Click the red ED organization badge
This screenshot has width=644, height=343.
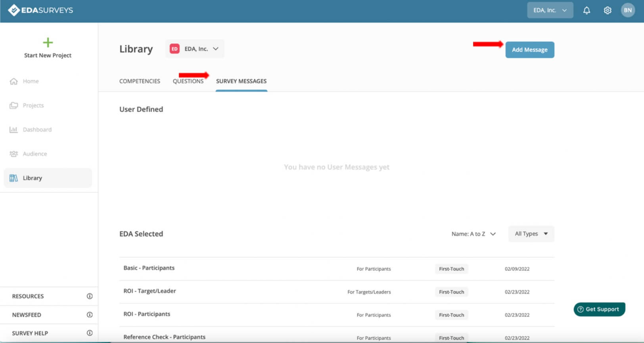174,49
